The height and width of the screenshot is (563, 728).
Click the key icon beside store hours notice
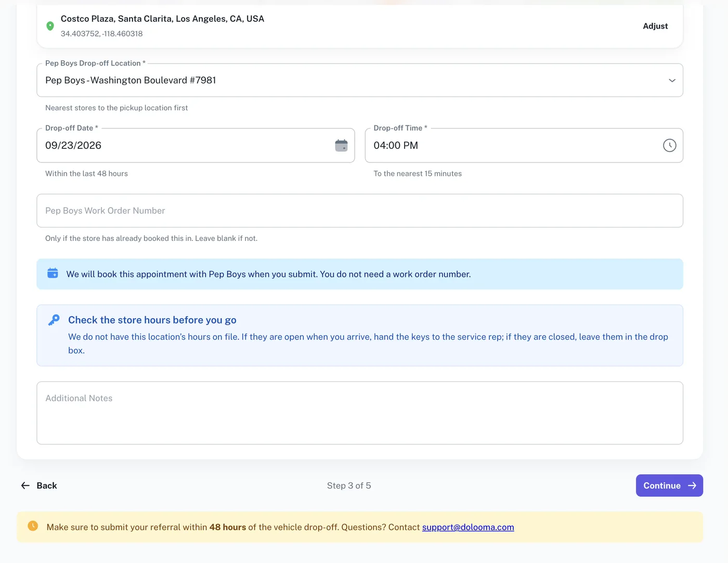tap(54, 320)
